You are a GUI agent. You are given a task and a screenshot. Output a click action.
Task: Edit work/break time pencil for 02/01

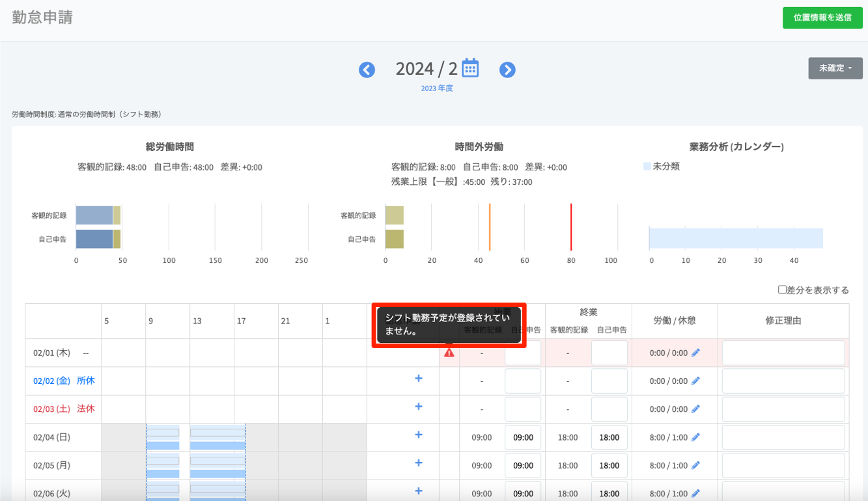(695, 353)
